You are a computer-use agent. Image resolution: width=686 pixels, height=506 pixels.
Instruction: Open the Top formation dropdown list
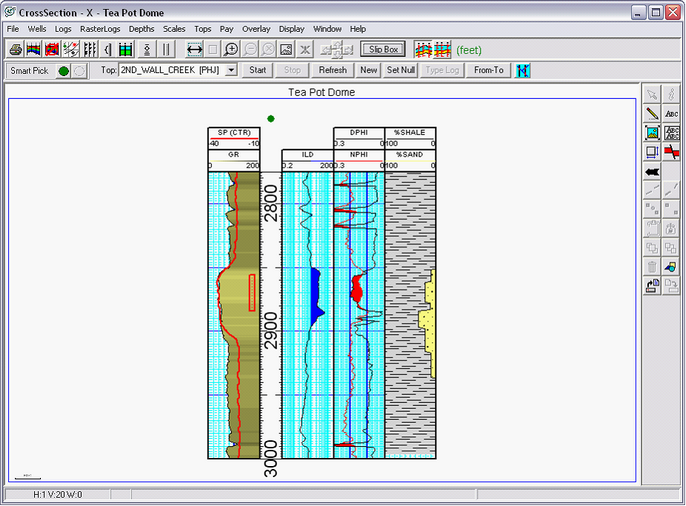(x=231, y=70)
